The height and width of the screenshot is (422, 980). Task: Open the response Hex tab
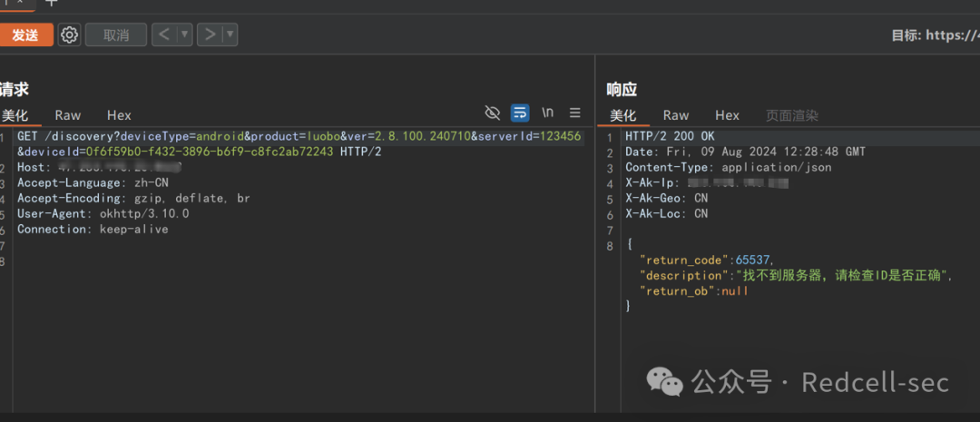point(727,115)
